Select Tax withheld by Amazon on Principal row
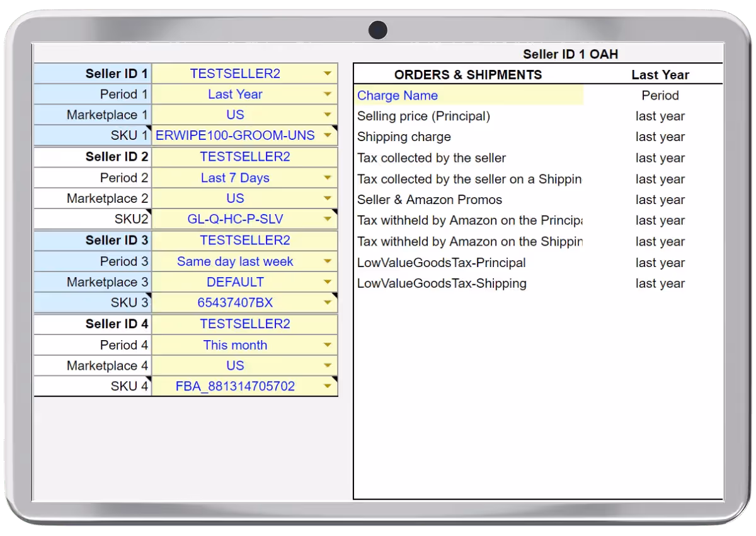The image size is (756, 536). pos(539,220)
